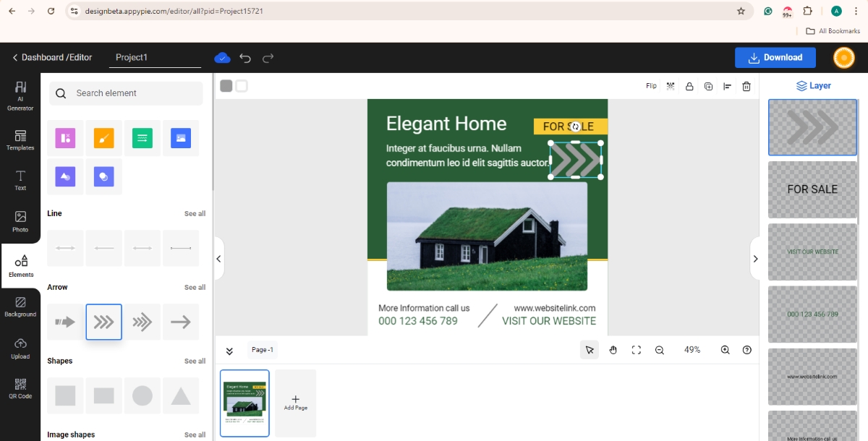Enter fullscreen canvas view
The image size is (868, 441).
(636, 350)
